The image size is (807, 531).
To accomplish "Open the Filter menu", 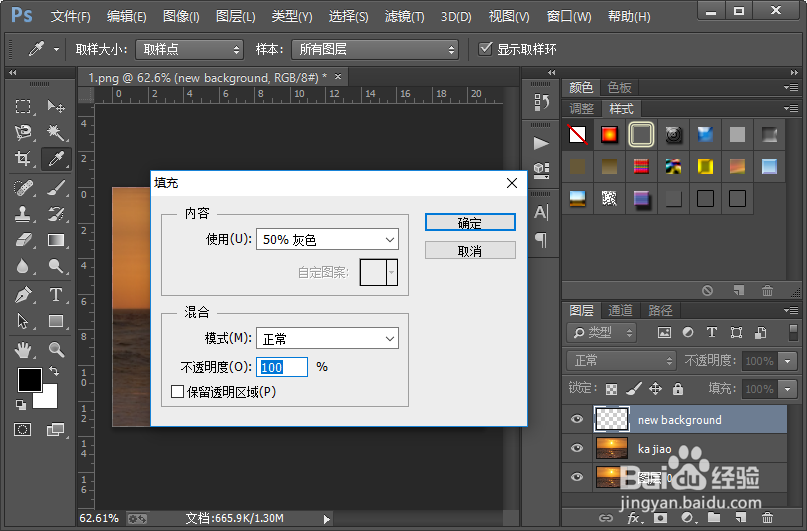I will pos(405,16).
